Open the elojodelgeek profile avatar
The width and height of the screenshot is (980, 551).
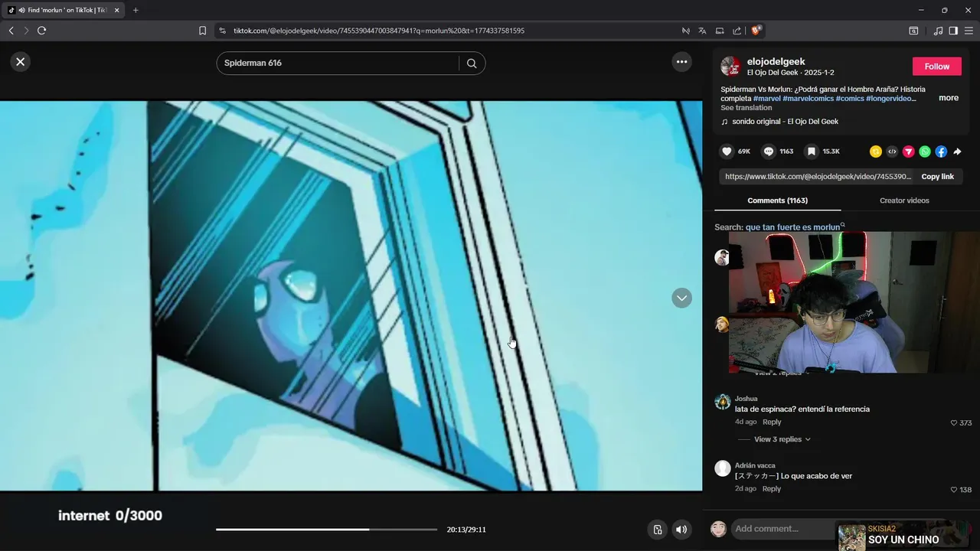730,66
